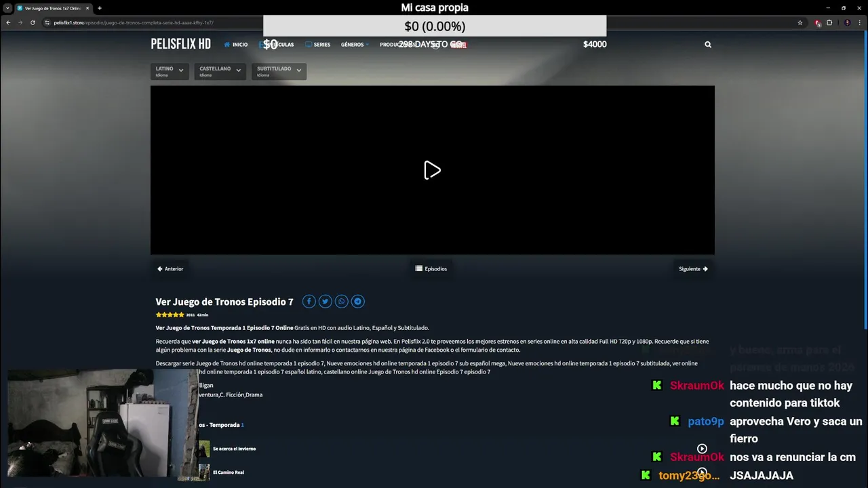Expand the Subtitulado language dropdown
Screen dimensions: 868x488
(279, 71)
